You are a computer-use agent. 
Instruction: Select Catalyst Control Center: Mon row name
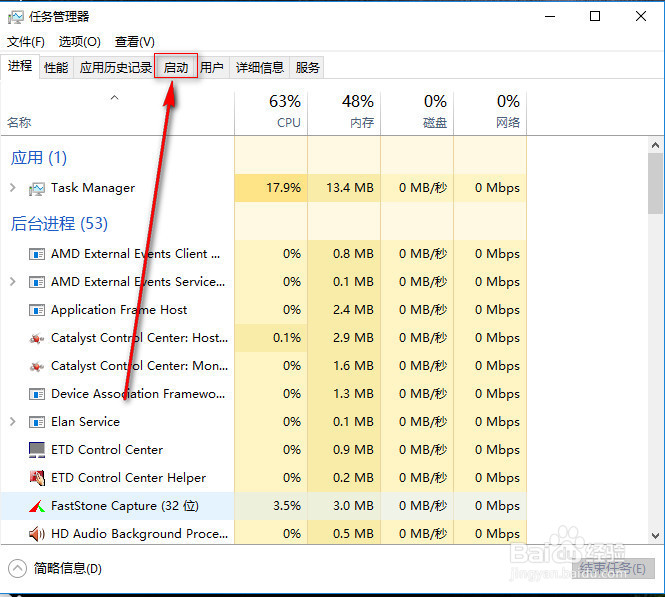140,366
